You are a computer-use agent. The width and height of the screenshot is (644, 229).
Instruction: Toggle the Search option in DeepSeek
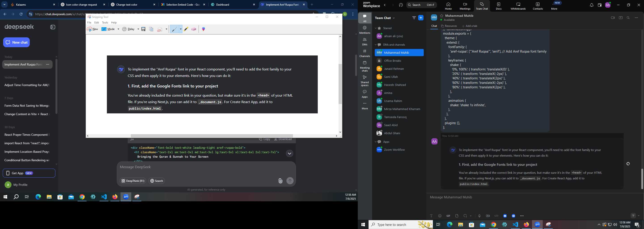[x=157, y=181]
